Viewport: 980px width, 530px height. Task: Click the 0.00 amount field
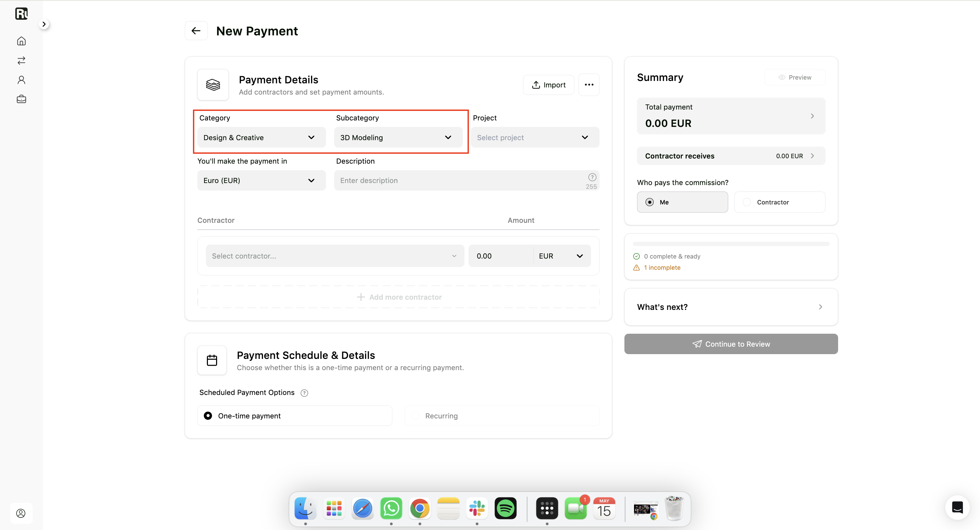tap(501, 256)
